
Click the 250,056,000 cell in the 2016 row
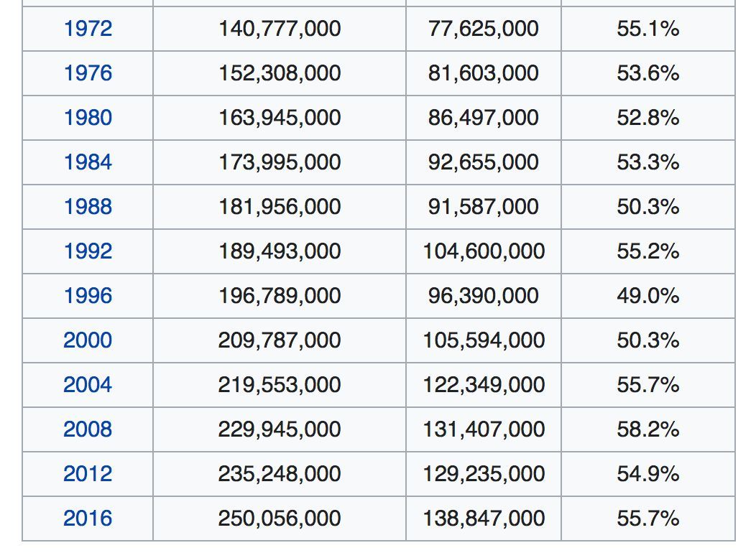pyautogui.click(x=280, y=519)
